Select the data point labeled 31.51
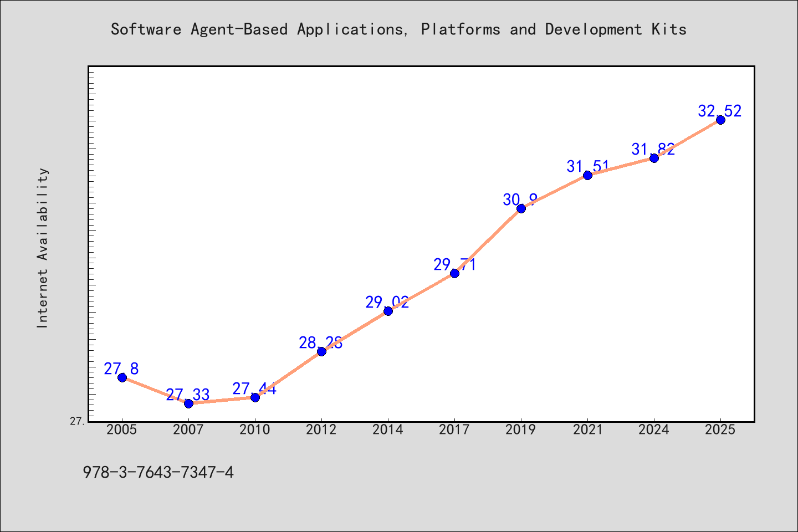The height and width of the screenshot is (532, 798). [587, 175]
